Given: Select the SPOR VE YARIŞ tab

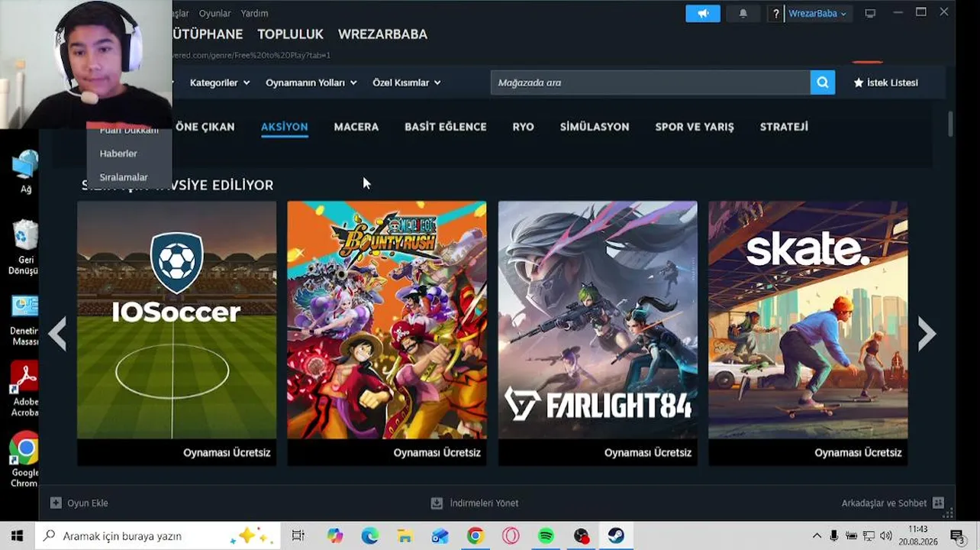Looking at the screenshot, I should pyautogui.click(x=695, y=127).
